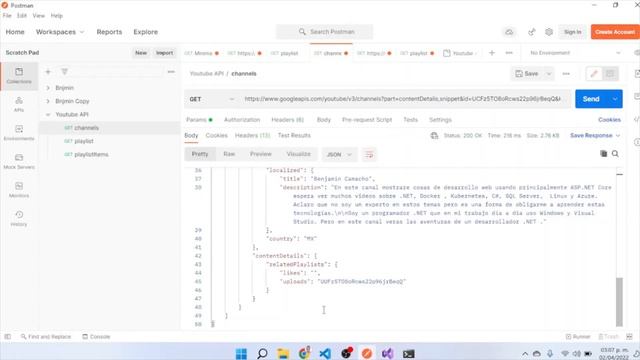640x360 pixels.
Task: Open File Explorer from taskbar
Action: 283,353
